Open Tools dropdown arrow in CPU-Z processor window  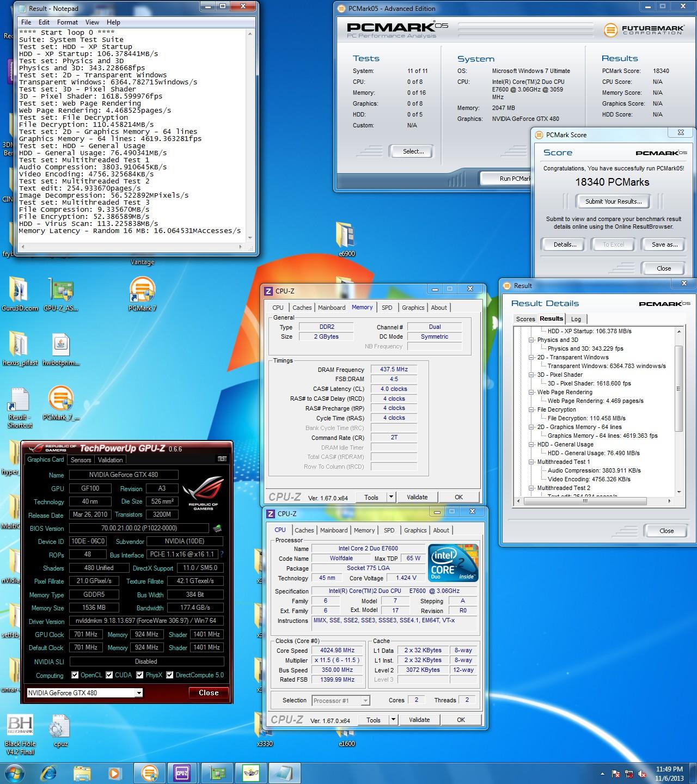[393, 720]
